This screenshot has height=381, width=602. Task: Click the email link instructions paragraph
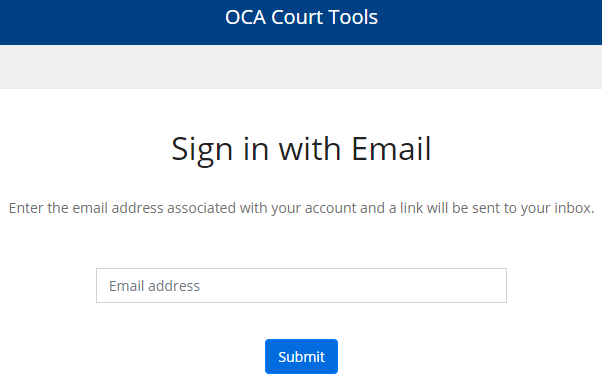[301, 208]
